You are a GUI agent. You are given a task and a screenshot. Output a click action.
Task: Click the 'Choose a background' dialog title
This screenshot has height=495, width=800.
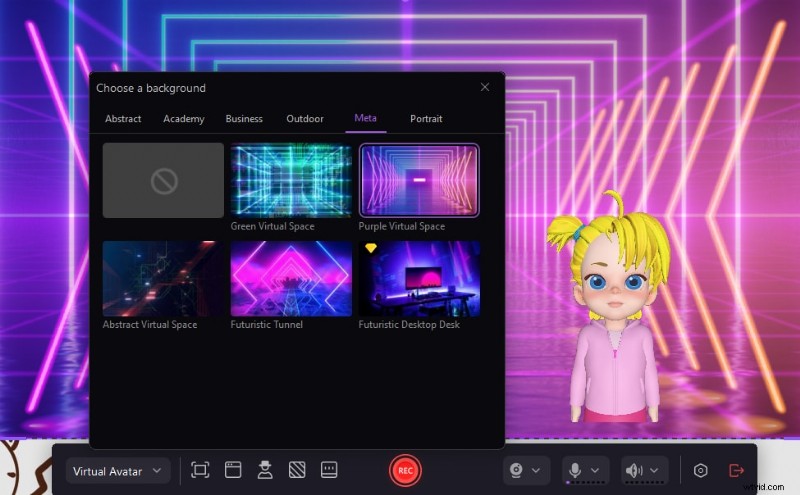[x=151, y=88]
